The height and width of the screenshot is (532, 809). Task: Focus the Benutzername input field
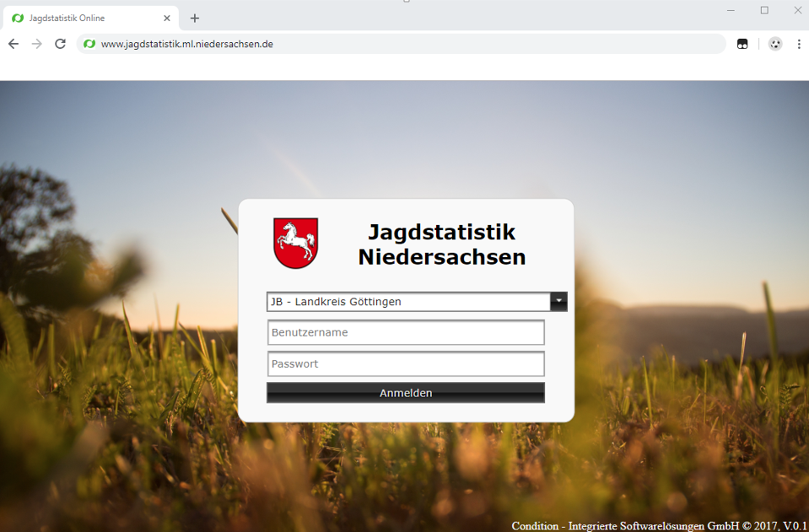click(x=406, y=332)
